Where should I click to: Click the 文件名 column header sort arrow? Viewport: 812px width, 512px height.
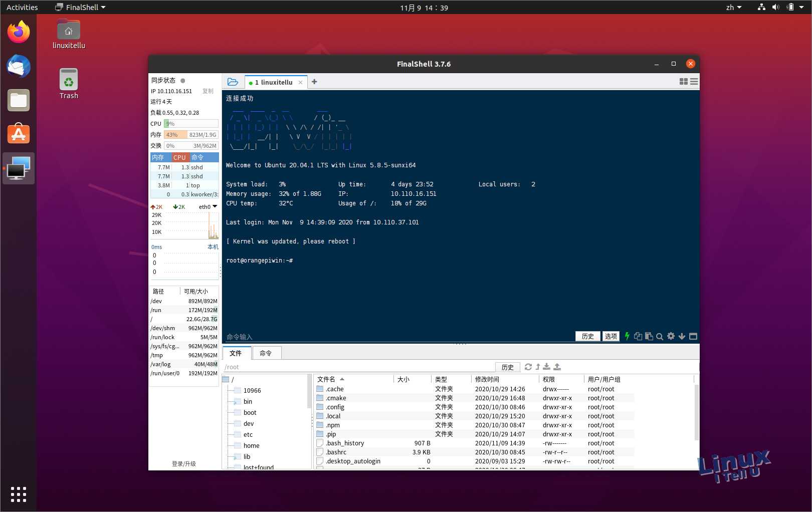point(342,379)
